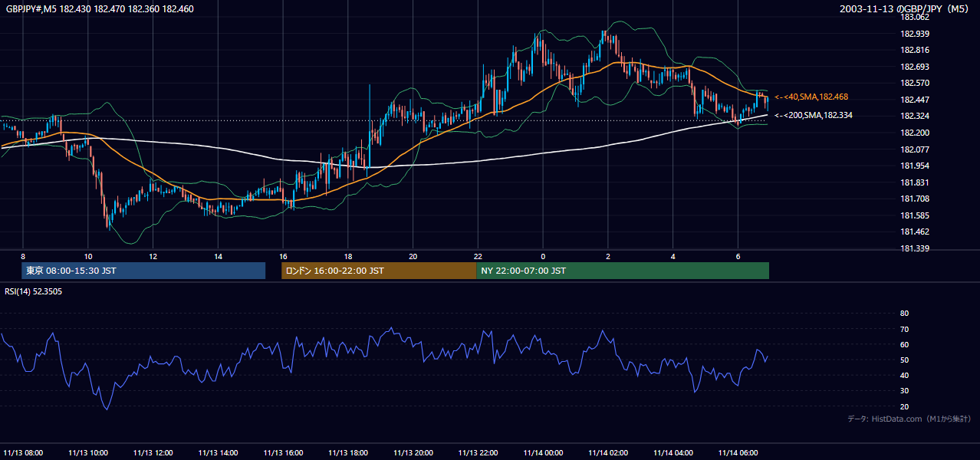Select the London 16:00-22:00 JST session bar
The height and width of the screenshot is (460, 980).
[x=379, y=271]
